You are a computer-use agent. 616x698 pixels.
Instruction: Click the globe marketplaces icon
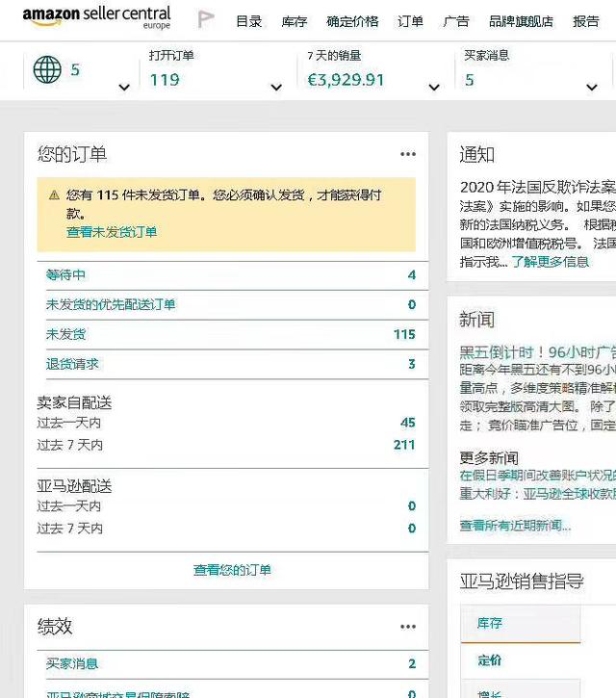click(47, 69)
